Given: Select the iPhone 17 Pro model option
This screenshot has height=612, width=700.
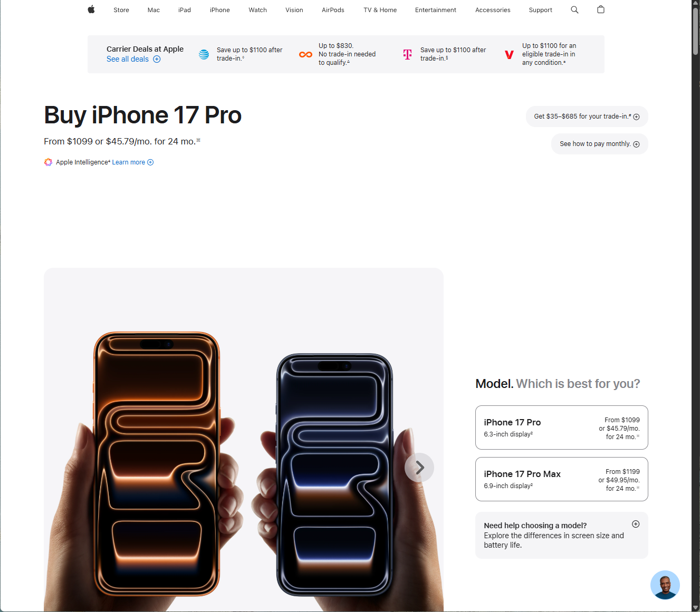Looking at the screenshot, I should click(x=561, y=428).
